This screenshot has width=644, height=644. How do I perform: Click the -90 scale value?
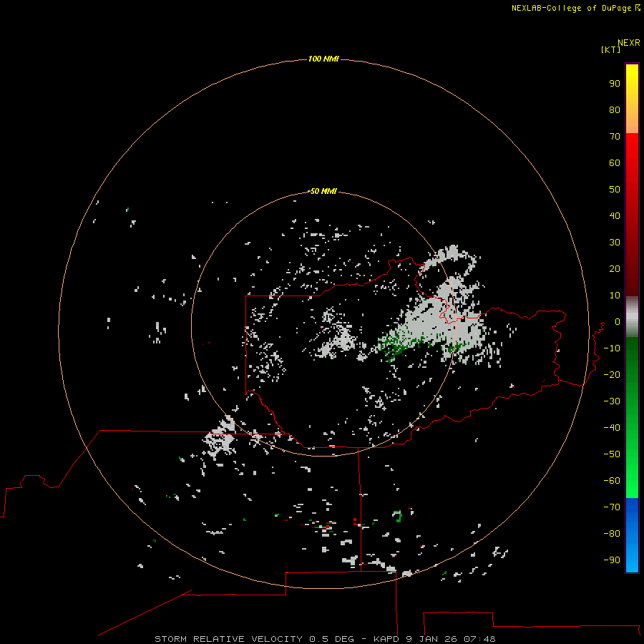pyautogui.click(x=612, y=560)
